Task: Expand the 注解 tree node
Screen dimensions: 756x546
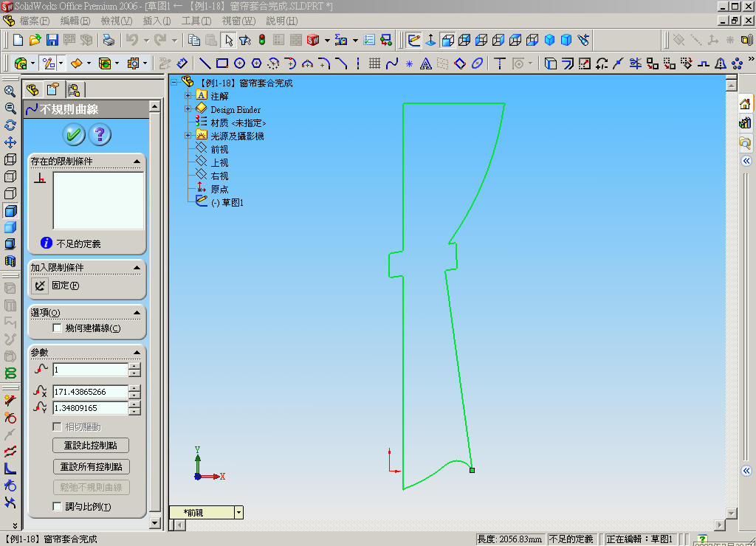Action: pos(188,95)
